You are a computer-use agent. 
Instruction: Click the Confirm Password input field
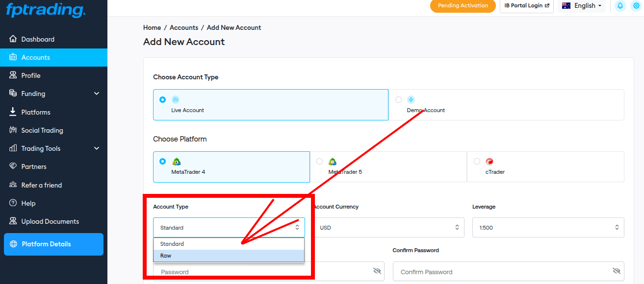pyautogui.click(x=509, y=271)
